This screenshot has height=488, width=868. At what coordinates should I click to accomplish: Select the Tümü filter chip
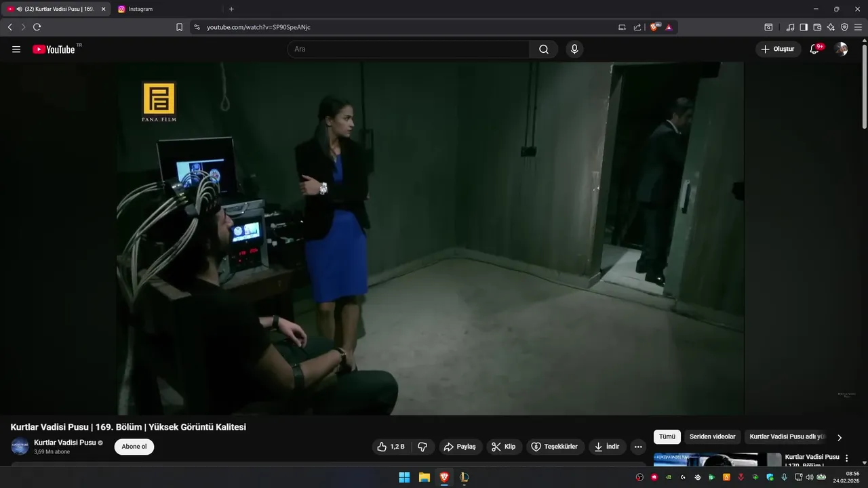pos(667,437)
